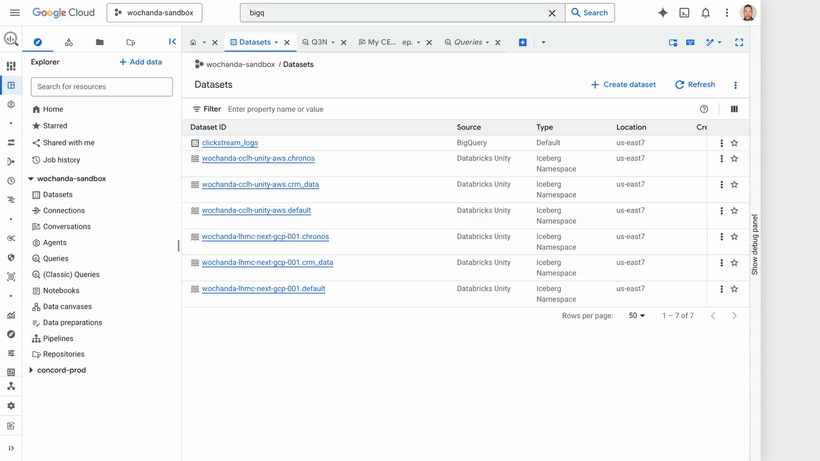Focus the Search for resources field

coord(101,87)
